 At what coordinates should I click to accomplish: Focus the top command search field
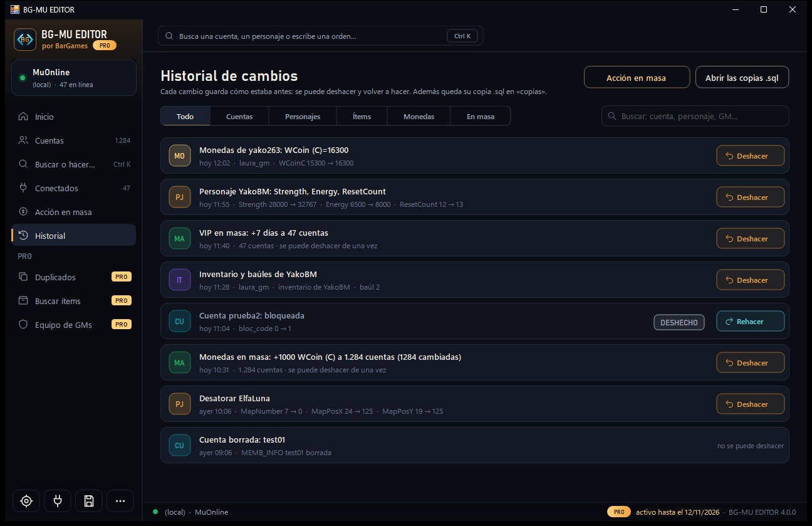(x=321, y=36)
